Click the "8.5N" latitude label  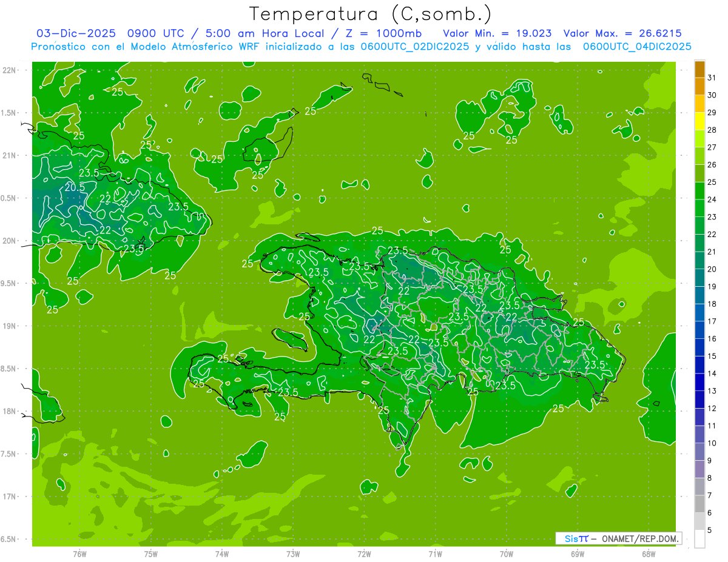point(9,369)
